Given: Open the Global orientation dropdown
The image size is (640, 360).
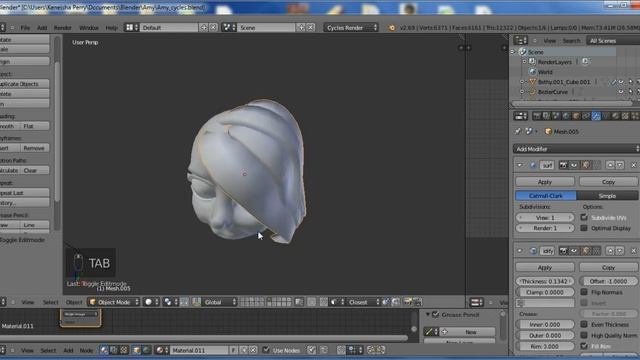Looking at the screenshot, I should pos(220,302).
